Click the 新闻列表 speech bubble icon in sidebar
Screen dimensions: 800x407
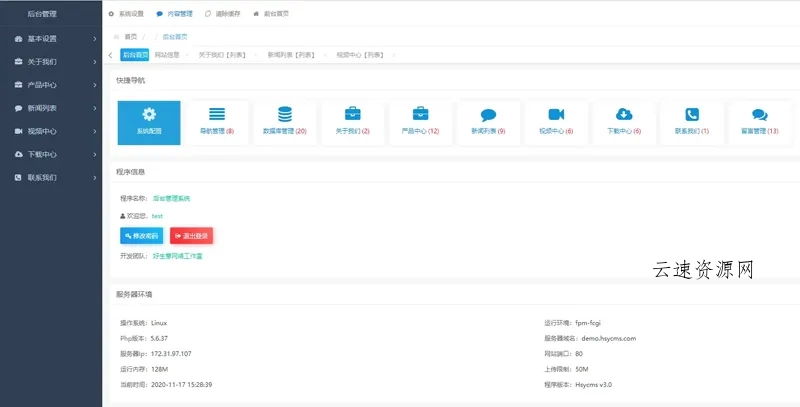pyautogui.click(x=18, y=108)
